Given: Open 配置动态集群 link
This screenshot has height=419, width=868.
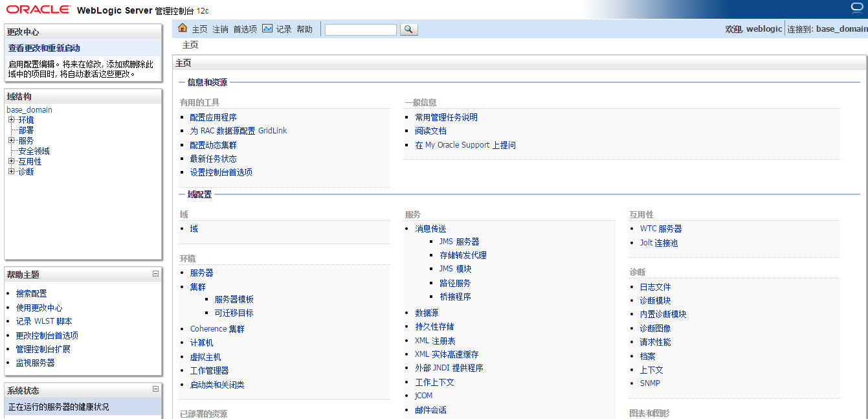Looking at the screenshot, I should tap(213, 145).
